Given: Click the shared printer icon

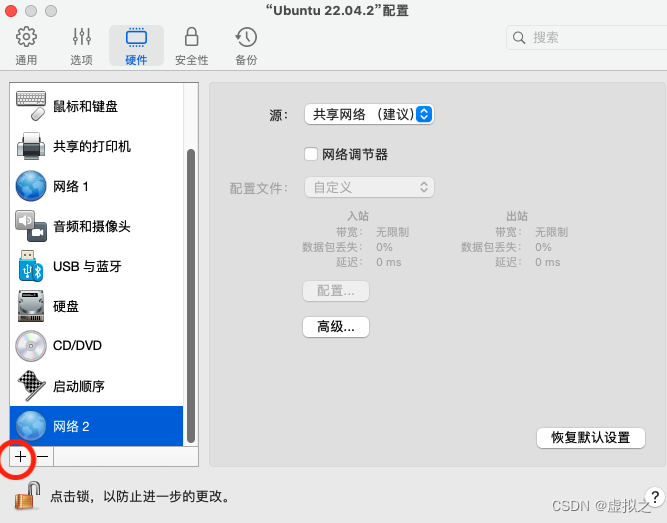Looking at the screenshot, I should point(31,146).
